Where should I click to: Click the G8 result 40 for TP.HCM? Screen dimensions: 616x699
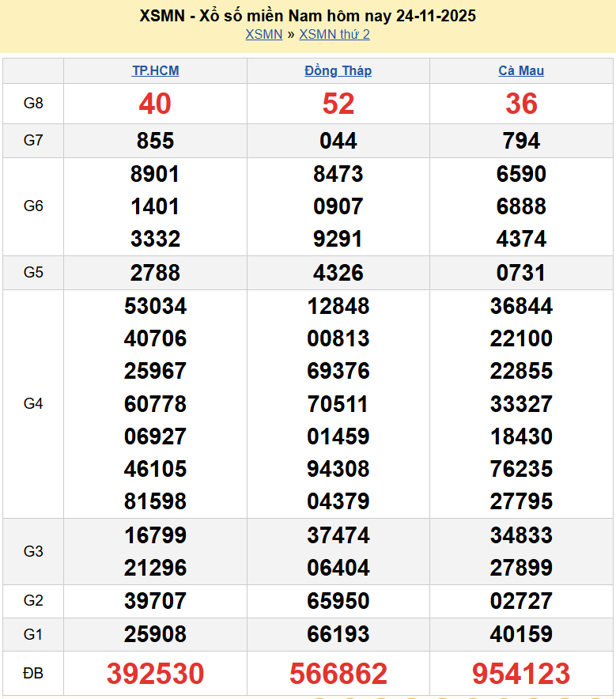coord(155,104)
